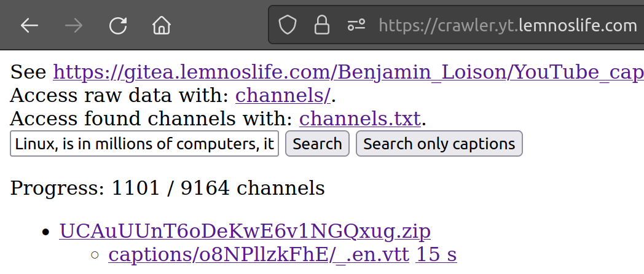Focus the crawler.yt.lemnoslife.com address bar
The width and height of the screenshot is (644, 274).
click(508, 25)
